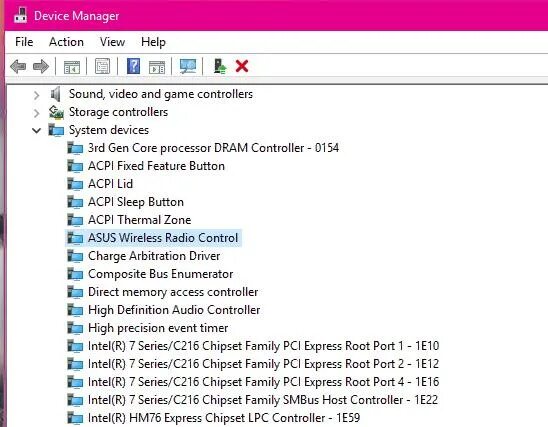Select the System devices category label
Viewport: 548px width, 427px height.
109,130
